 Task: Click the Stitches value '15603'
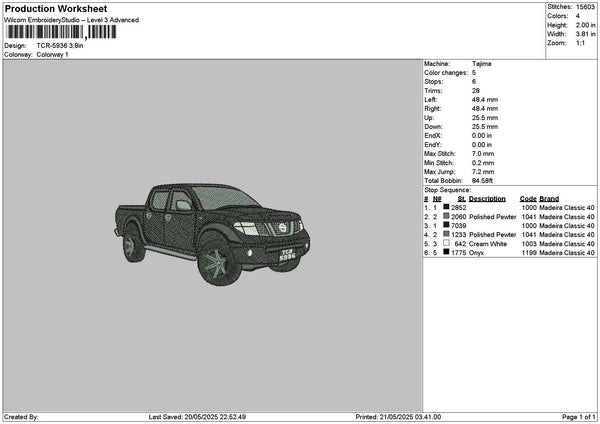(x=585, y=7)
